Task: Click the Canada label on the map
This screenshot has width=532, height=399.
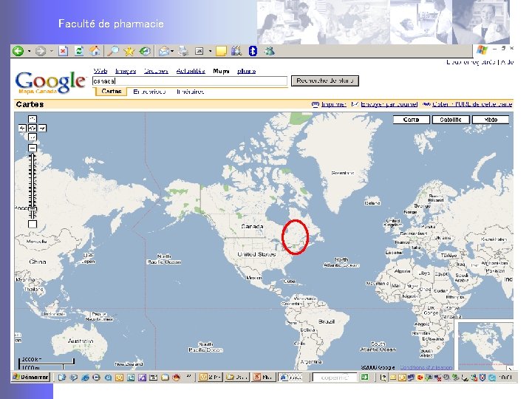Action: [252, 226]
